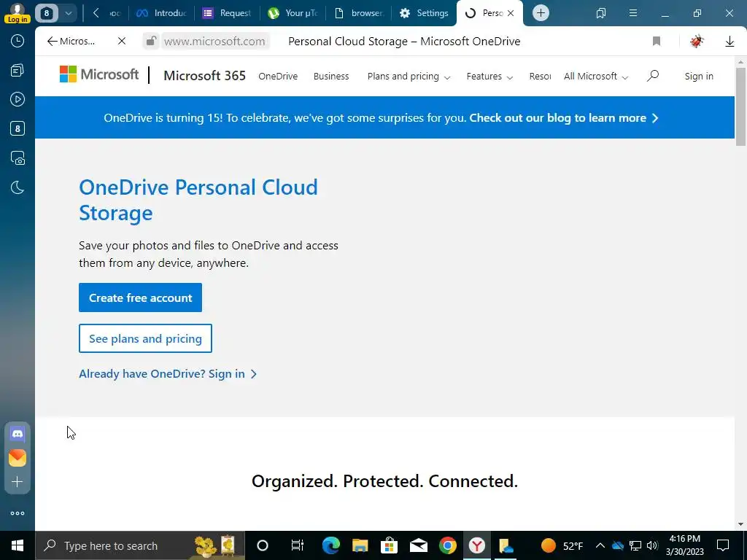Viewport: 747px width, 560px height.
Task: Switch to the Your µTorrent tab
Action: click(x=293, y=13)
